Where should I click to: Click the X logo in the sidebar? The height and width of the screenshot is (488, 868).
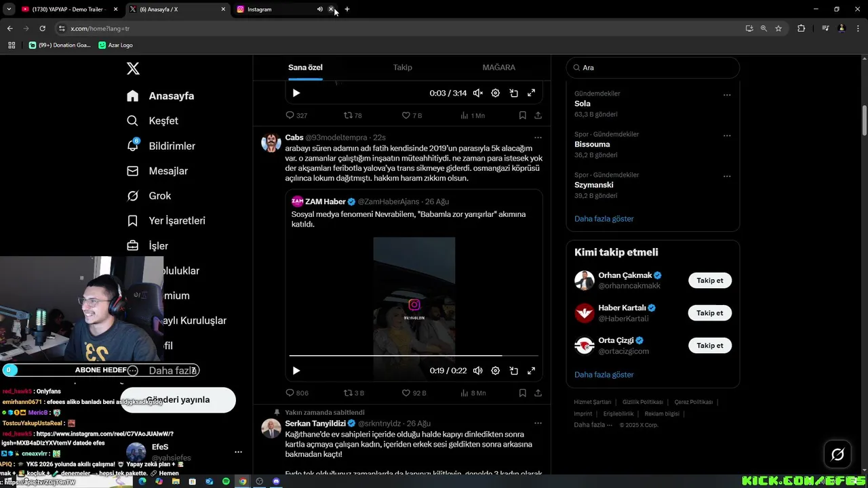coord(133,68)
